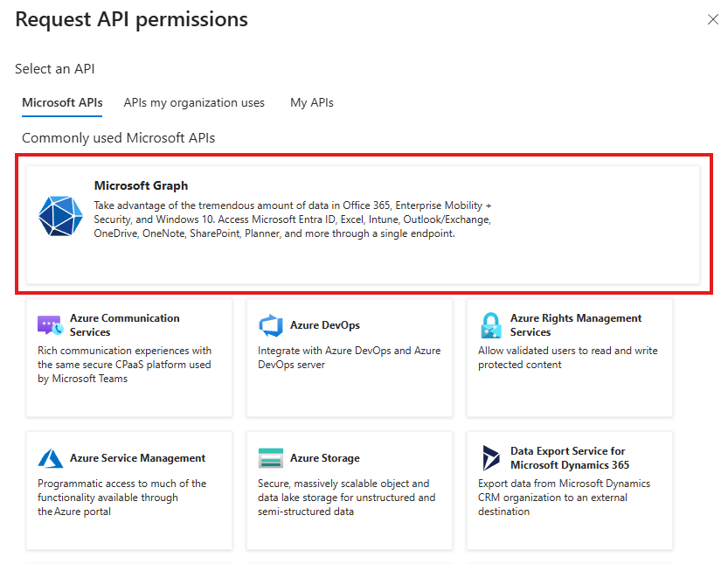Click the Azure Rights Management padlock icon
This screenshot has height=564, width=728.
(x=491, y=325)
